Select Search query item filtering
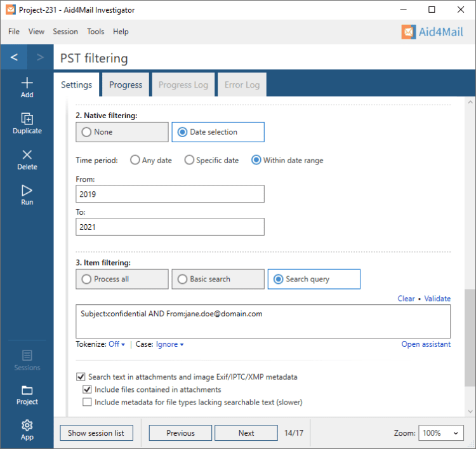This screenshot has width=476, height=449. point(314,279)
